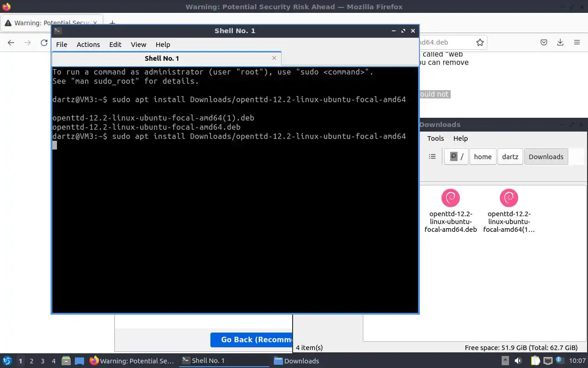Click the Free space status bar text

pyautogui.click(x=521, y=348)
